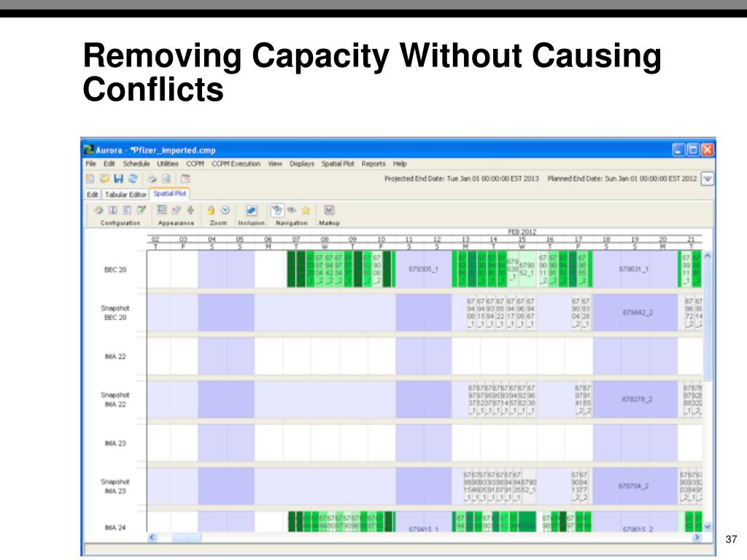Click the 678278_2 block in Snapshot IMA 22 row
This screenshot has width=747, height=560.
[x=637, y=400]
